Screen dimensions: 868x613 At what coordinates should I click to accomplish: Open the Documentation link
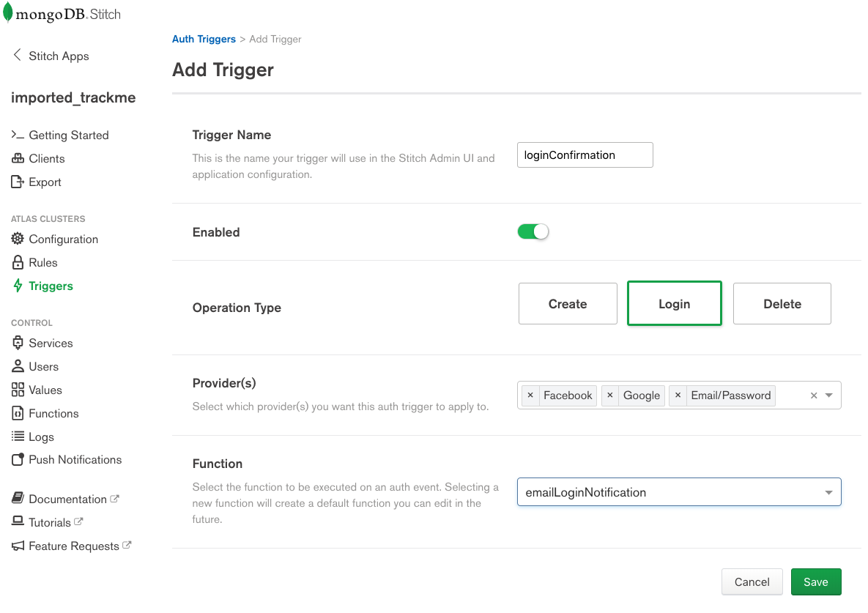pos(67,499)
